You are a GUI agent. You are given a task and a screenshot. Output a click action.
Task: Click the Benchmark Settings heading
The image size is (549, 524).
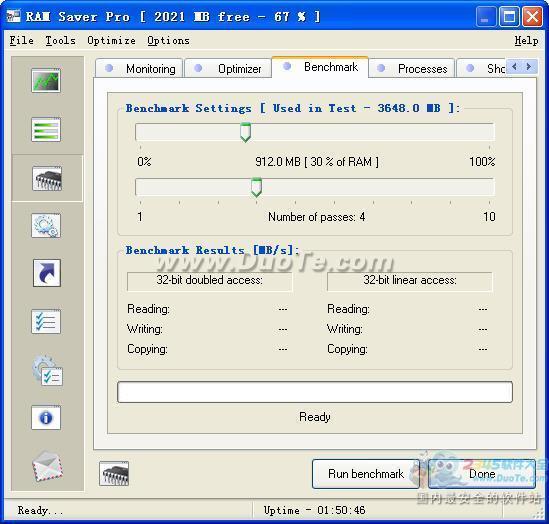point(293,108)
